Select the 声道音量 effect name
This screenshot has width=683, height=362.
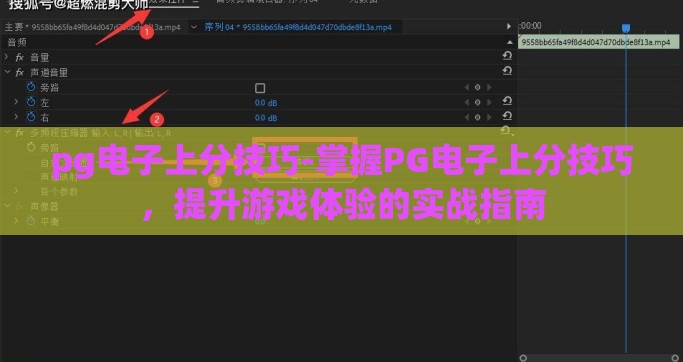(x=49, y=72)
